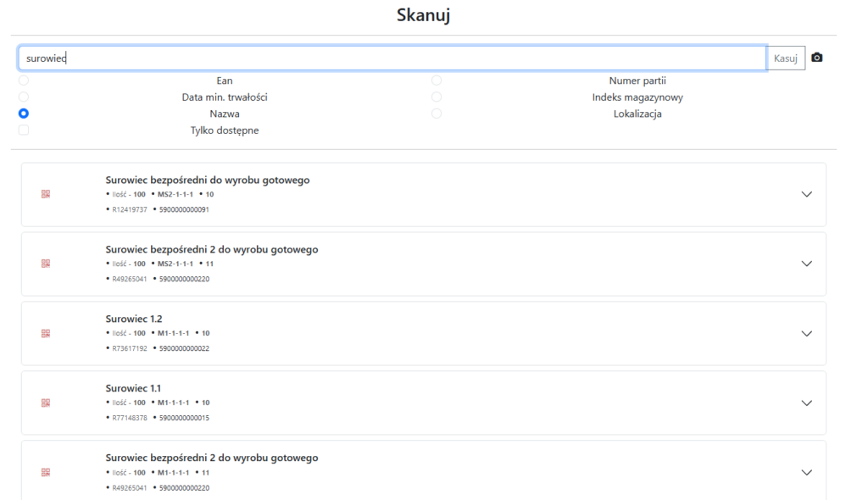Click QR icon for Surowiec 1.1
The image size is (868, 500).
pyautogui.click(x=46, y=403)
